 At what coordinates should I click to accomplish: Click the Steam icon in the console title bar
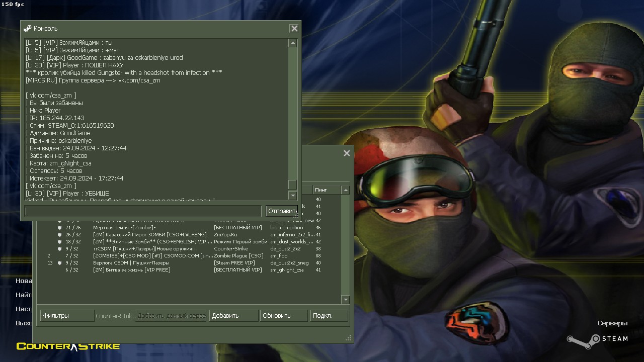[x=28, y=29]
